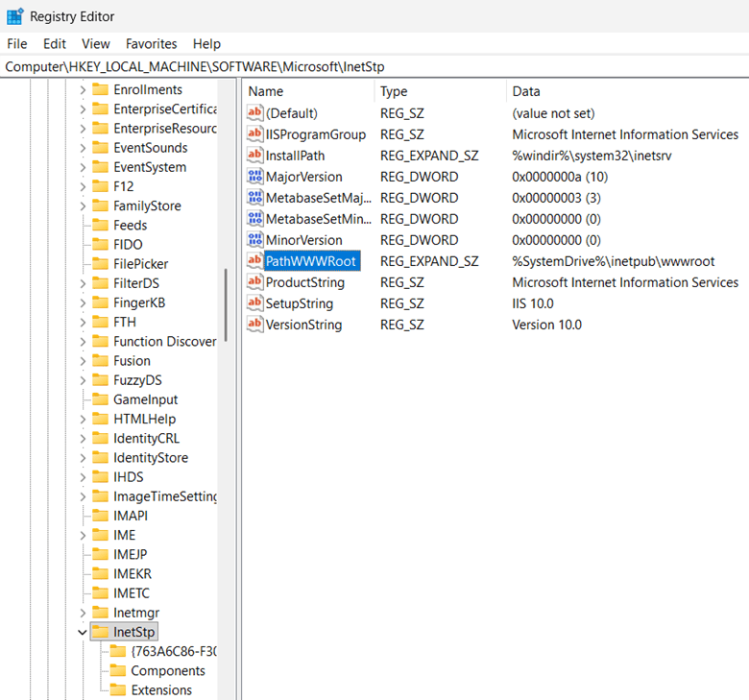Click the string icon beside InstallPath
Viewport: 749px width, 700px height.
(x=254, y=155)
